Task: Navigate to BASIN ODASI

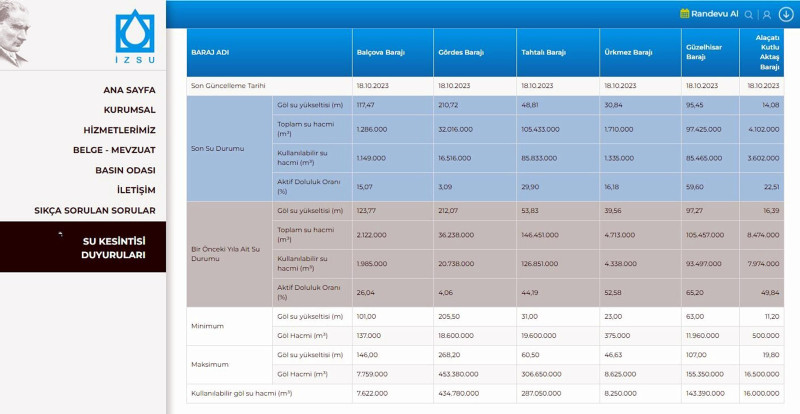Action: (125, 170)
